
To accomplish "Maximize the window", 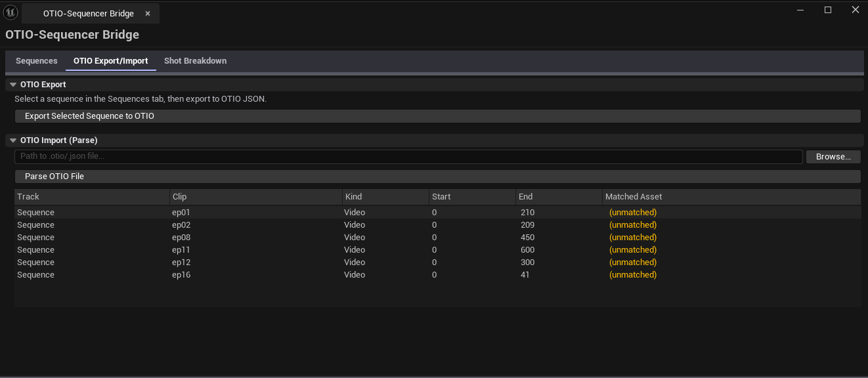I will point(828,9).
